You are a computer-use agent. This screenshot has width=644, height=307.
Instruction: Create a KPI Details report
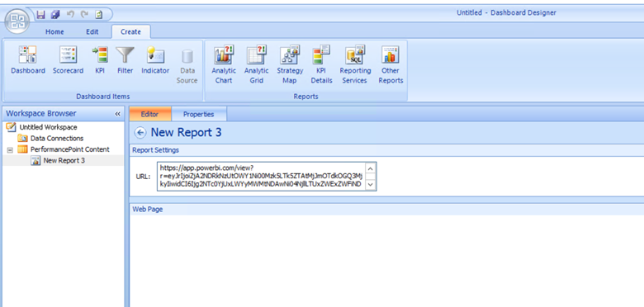[322, 65]
